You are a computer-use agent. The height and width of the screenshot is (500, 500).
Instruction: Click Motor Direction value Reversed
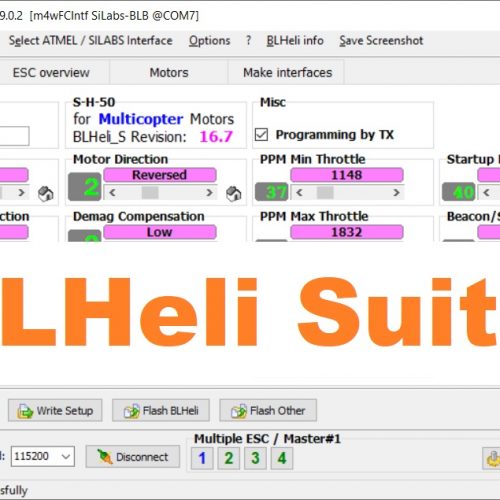160,175
